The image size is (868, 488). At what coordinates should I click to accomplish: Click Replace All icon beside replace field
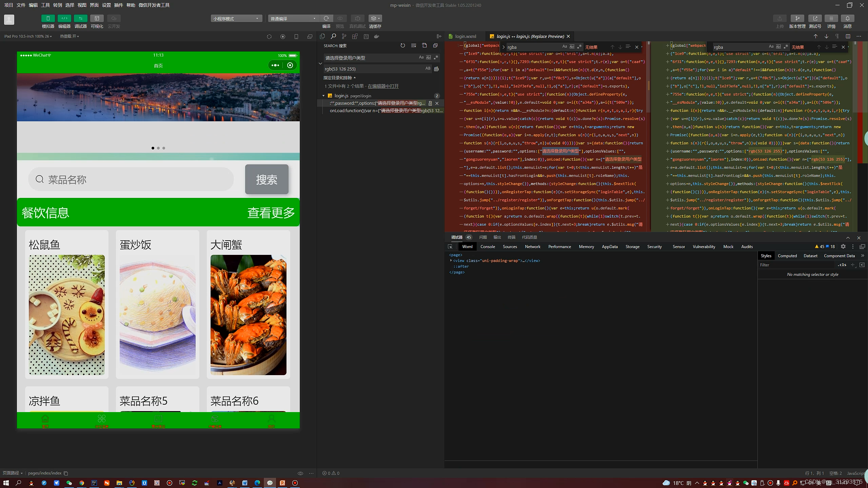tap(436, 69)
